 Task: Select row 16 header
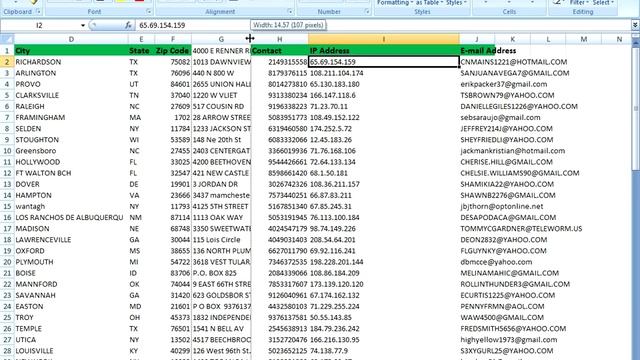pyautogui.click(x=7, y=218)
